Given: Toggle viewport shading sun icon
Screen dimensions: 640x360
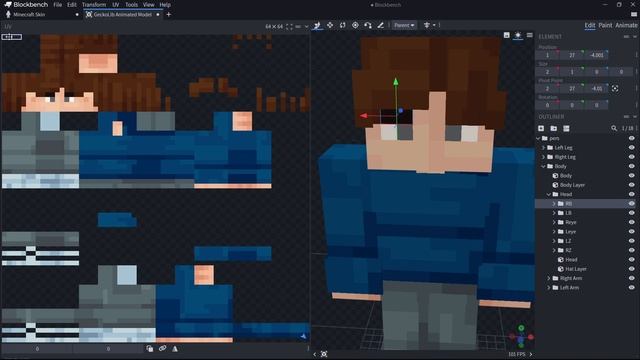Looking at the screenshot, I should point(518,35).
